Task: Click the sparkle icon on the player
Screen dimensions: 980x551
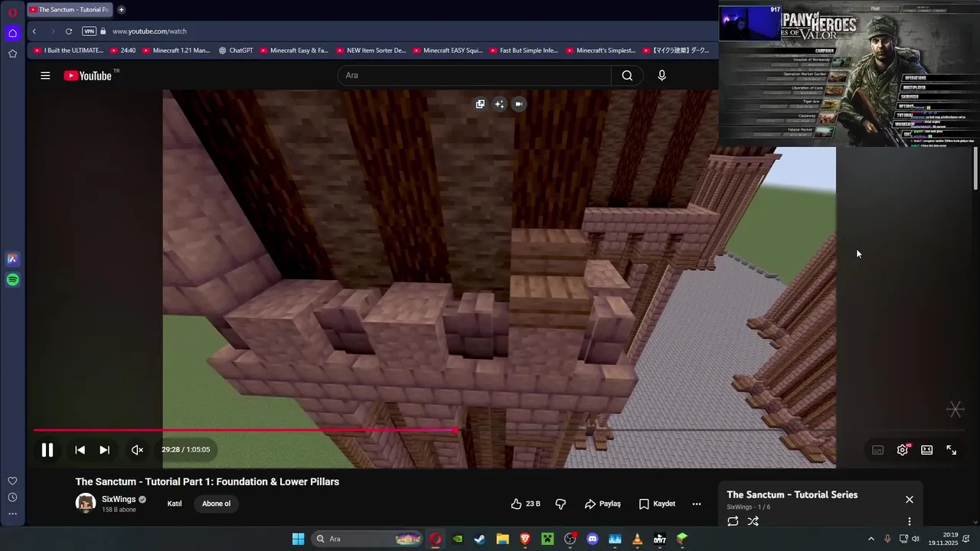Action: pyautogui.click(x=499, y=104)
